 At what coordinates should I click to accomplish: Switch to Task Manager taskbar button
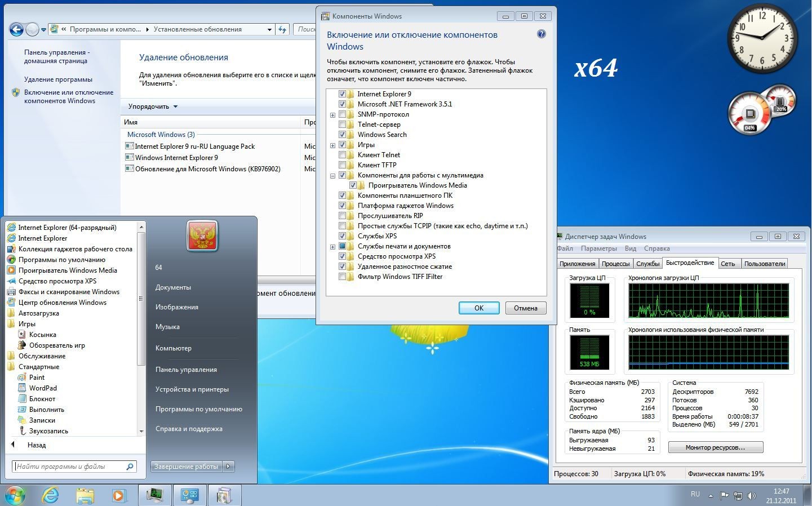(154, 495)
